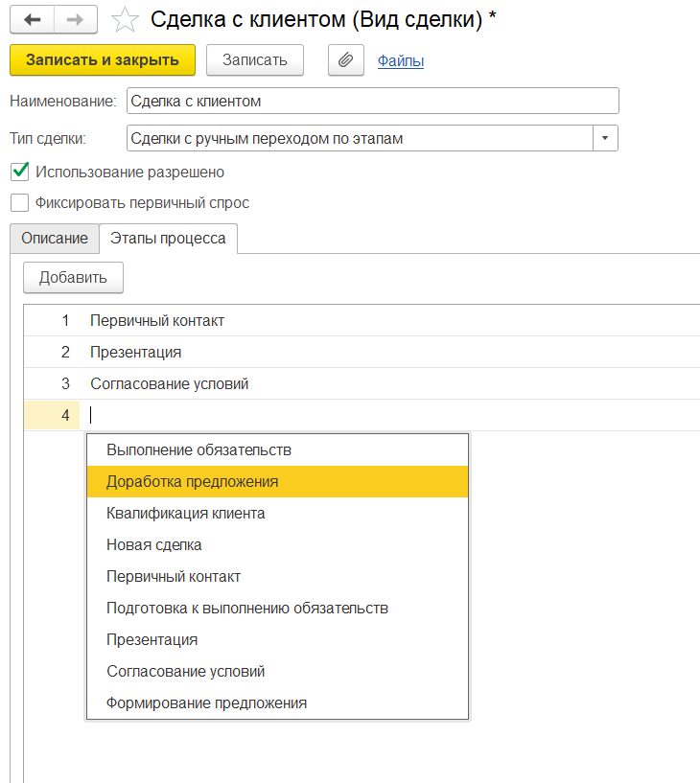Choose Формирование предложения from the list
This screenshot has height=783, width=700.
tap(278, 703)
